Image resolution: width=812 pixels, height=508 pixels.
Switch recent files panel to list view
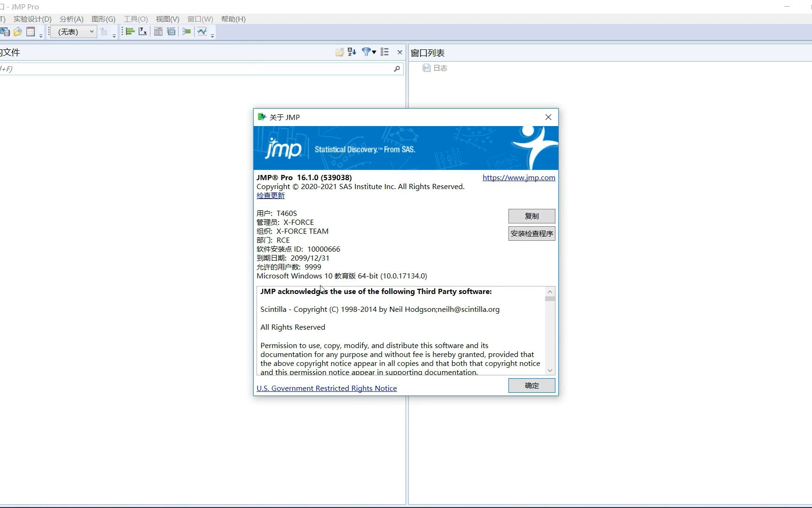pyautogui.click(x=384, y=52)
